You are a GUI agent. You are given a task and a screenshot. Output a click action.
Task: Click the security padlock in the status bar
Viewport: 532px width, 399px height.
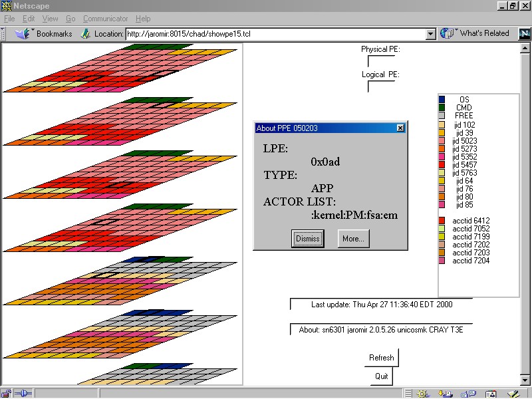coord(6,394)
